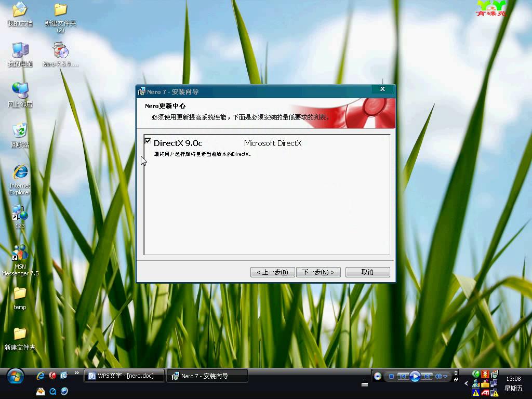Image resolution: width=532 pixels, height=399 pixels.
Task: Select the bottom 新建文件夹 desktop folder
Action: pyautogui.click(x=20, y=339)
